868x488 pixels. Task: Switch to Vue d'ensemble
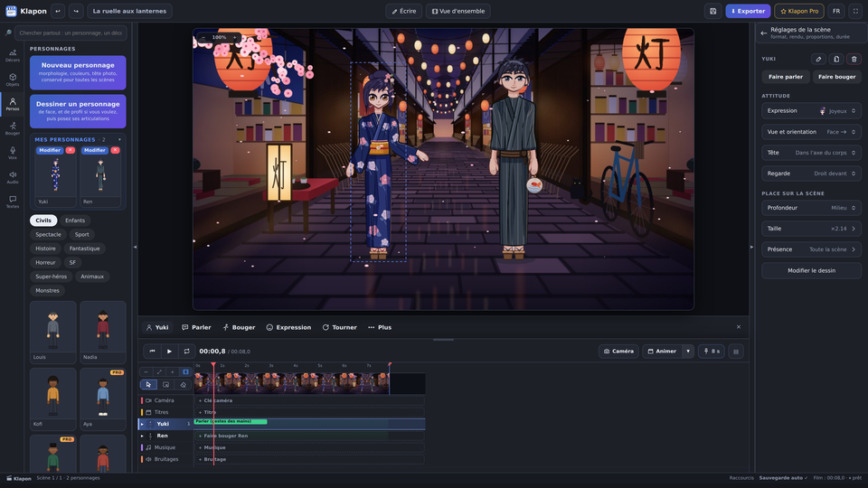458,11
